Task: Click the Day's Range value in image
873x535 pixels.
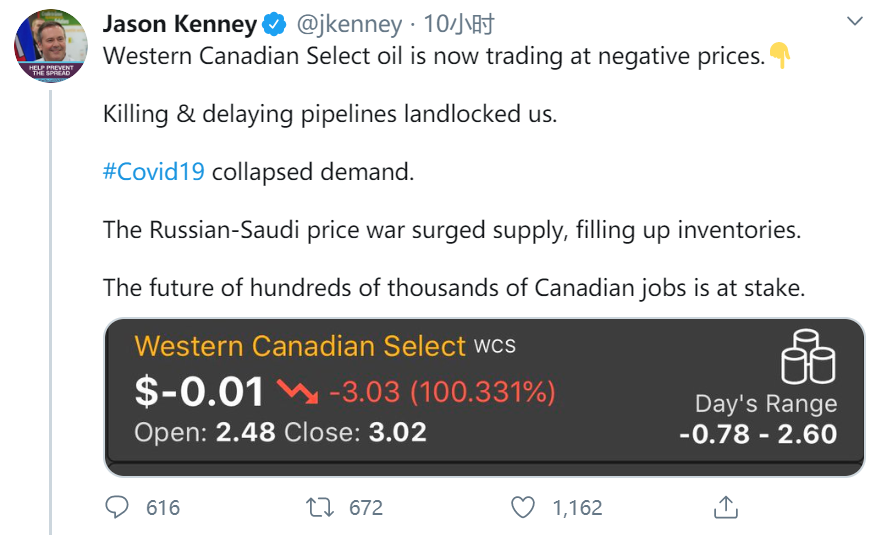Action: click(757, 434)
